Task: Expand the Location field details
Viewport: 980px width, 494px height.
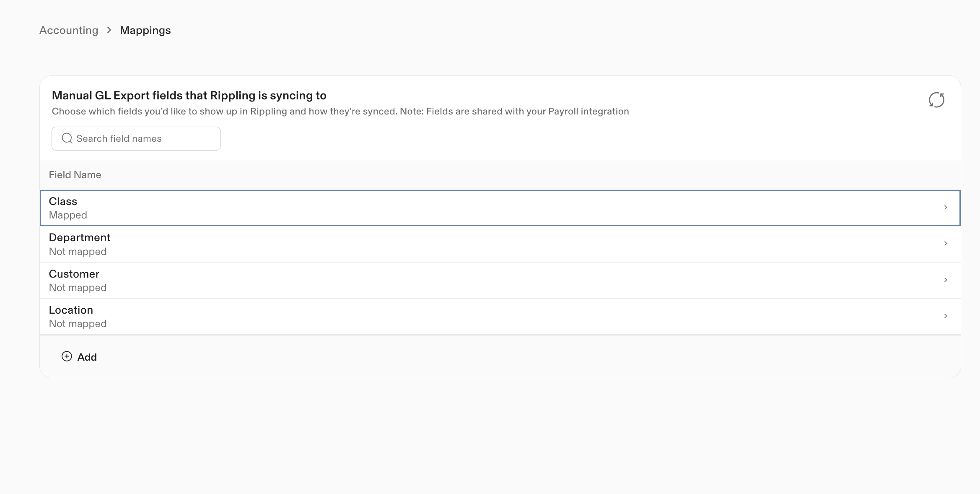Action: (x=946, y=316)
